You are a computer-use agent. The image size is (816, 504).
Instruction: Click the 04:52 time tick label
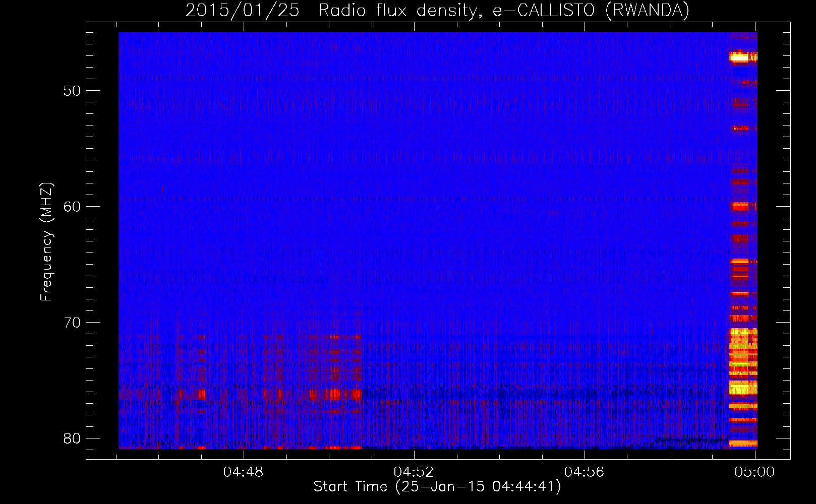414,472
